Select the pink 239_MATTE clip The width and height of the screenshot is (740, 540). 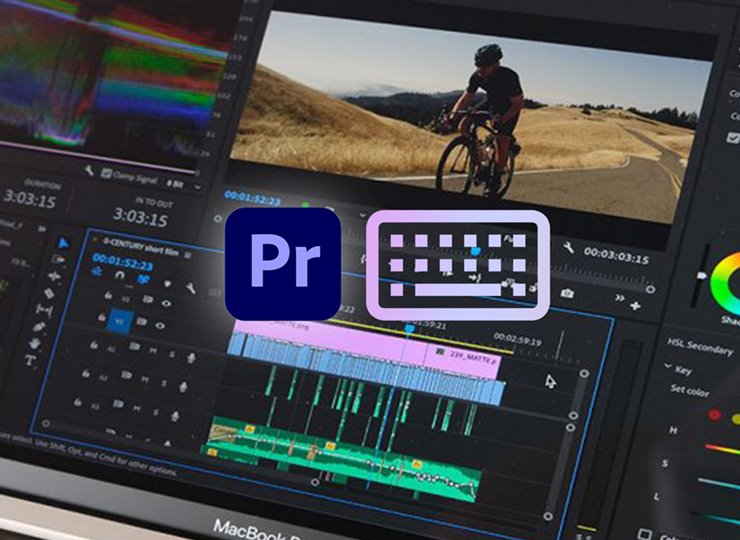click(x=464, y=359)
